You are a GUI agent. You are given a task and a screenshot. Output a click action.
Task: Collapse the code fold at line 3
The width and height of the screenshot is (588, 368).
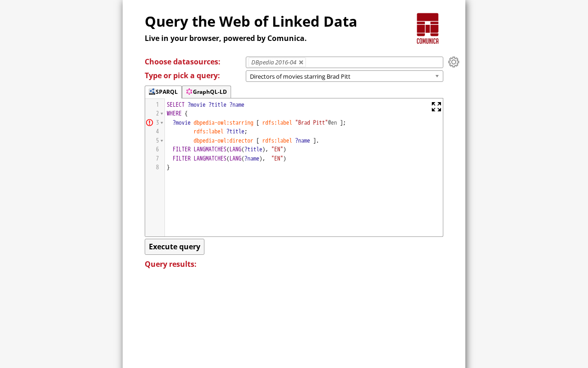coord(162,123)
